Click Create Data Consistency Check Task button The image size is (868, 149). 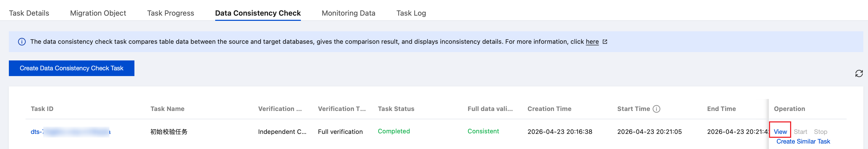tap(71, 68)
